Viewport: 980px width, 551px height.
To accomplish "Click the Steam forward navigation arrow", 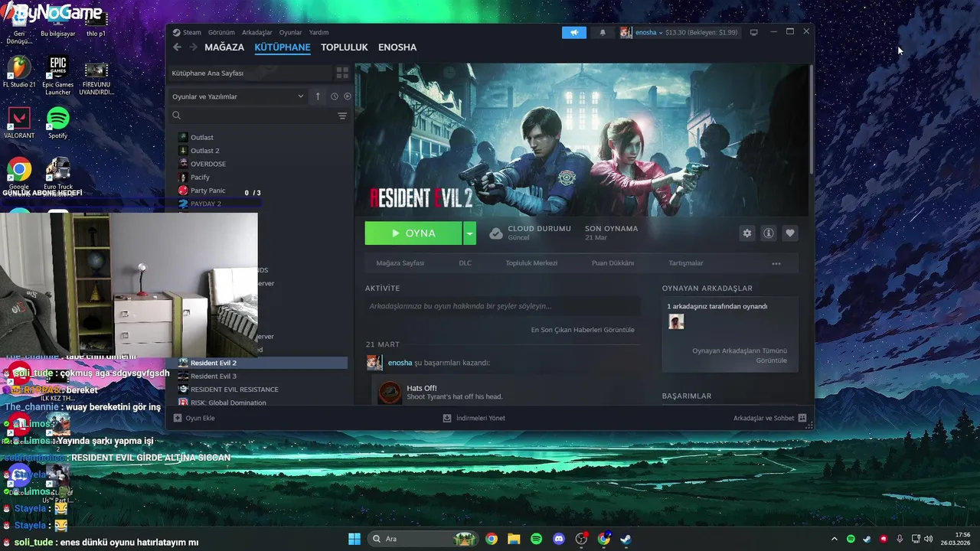I will [x=194, y=47].
